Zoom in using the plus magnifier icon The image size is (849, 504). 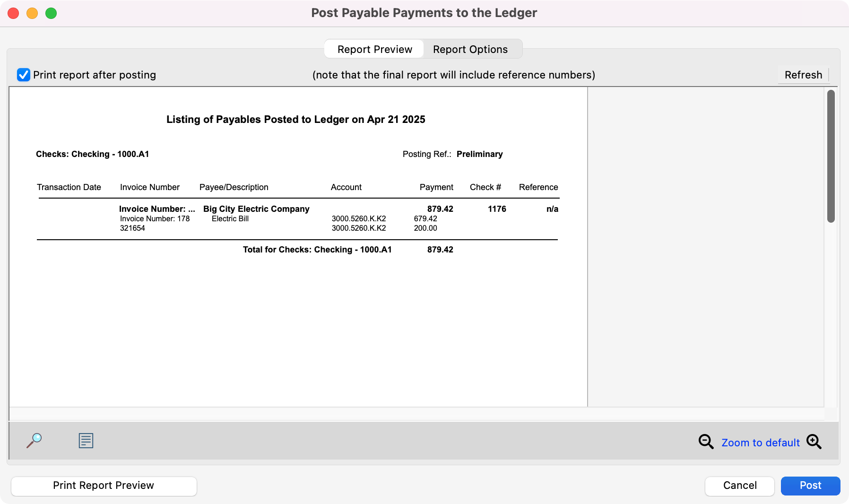[x=814, y=442]
